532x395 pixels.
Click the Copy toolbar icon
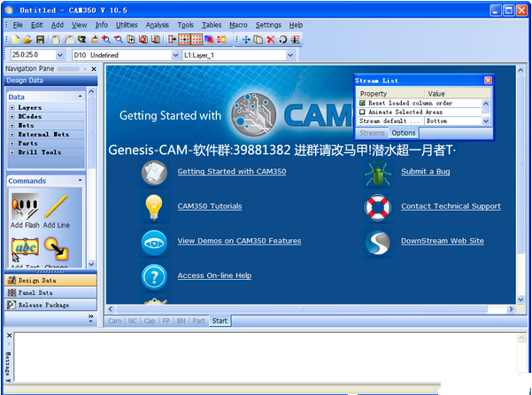pyautogui.click(x=258, y=40)
